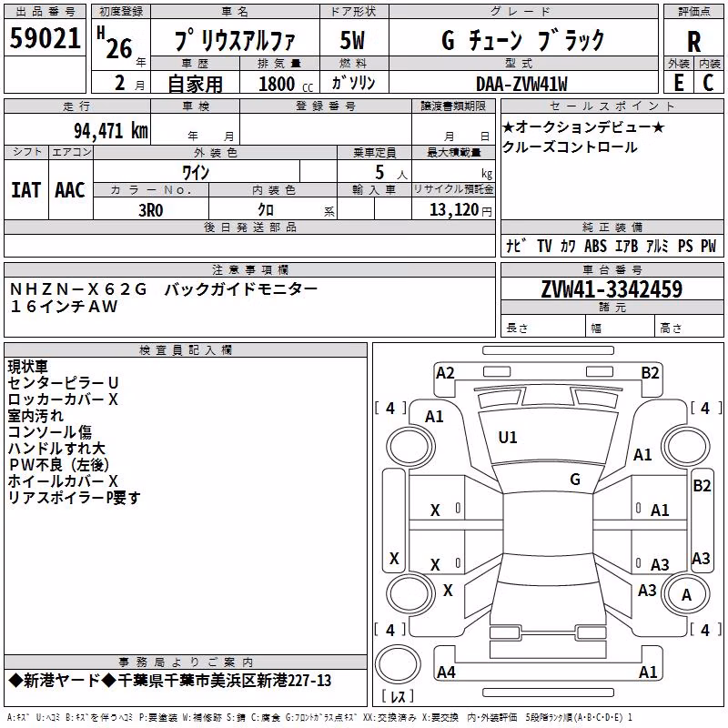Viewport: 728px width, 728px height.
Task: Click the inspector note リアスポイラーP要す
Action: pyautogui.click(x=74, y=498)
